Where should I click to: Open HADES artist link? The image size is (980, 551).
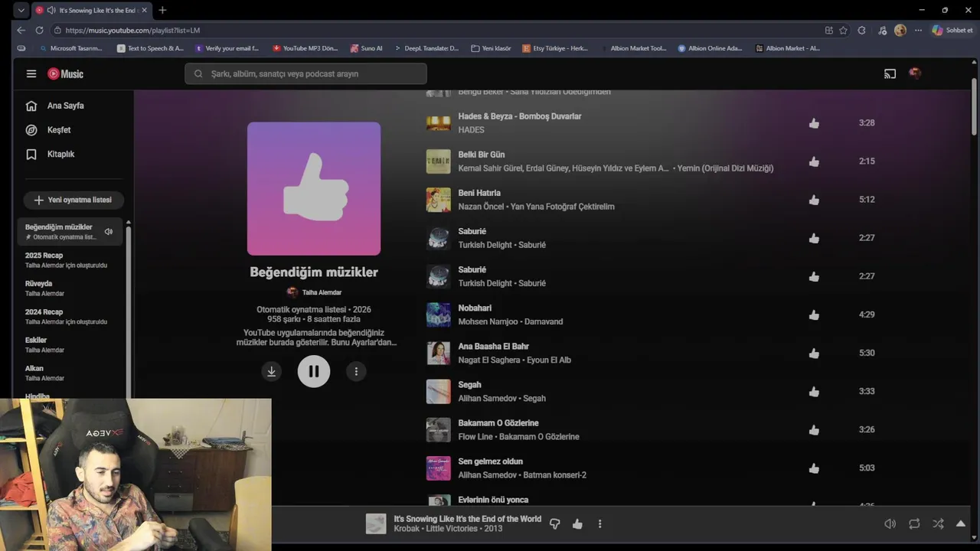click(471, 130)
